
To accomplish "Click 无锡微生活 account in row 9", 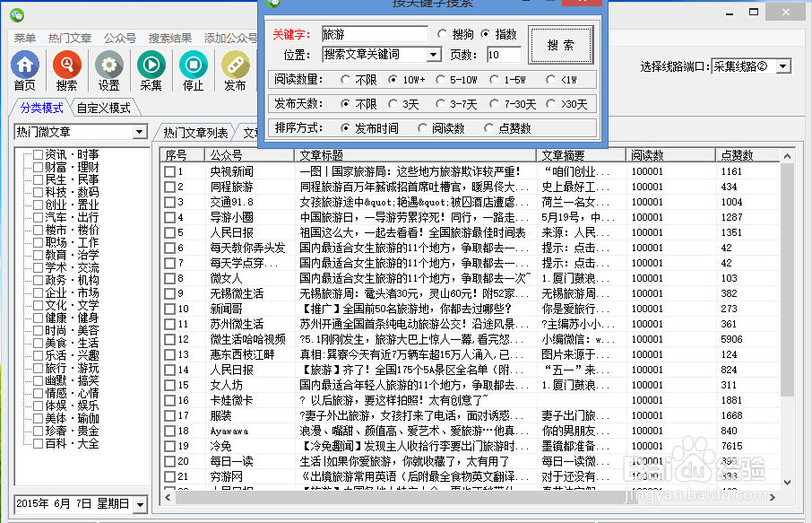I will click(x=237, y=294).
